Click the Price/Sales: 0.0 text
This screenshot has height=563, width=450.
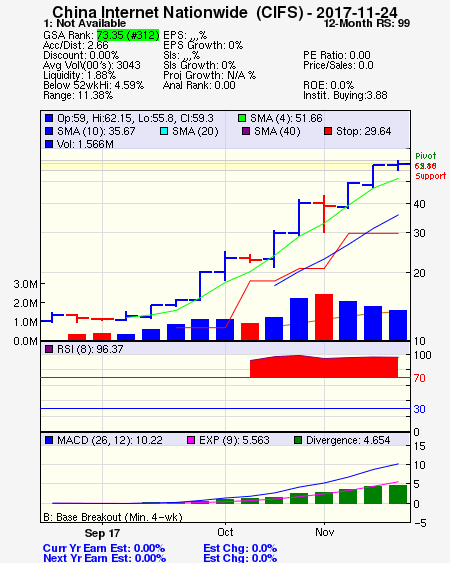pos(338,65)
